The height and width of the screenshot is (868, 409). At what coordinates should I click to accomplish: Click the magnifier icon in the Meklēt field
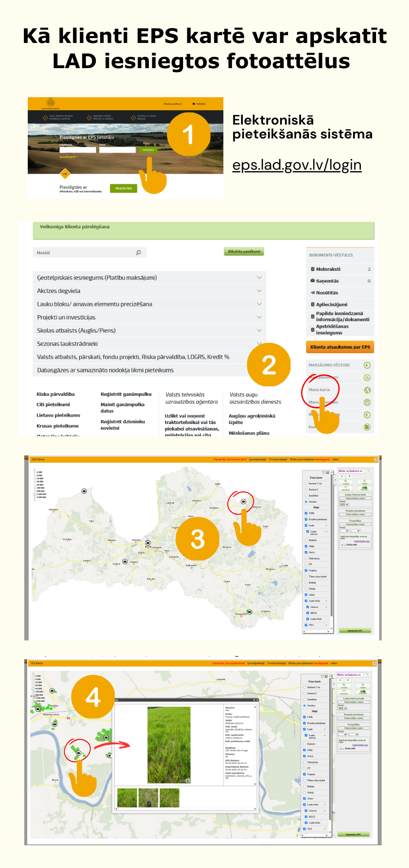coord(138,253)
